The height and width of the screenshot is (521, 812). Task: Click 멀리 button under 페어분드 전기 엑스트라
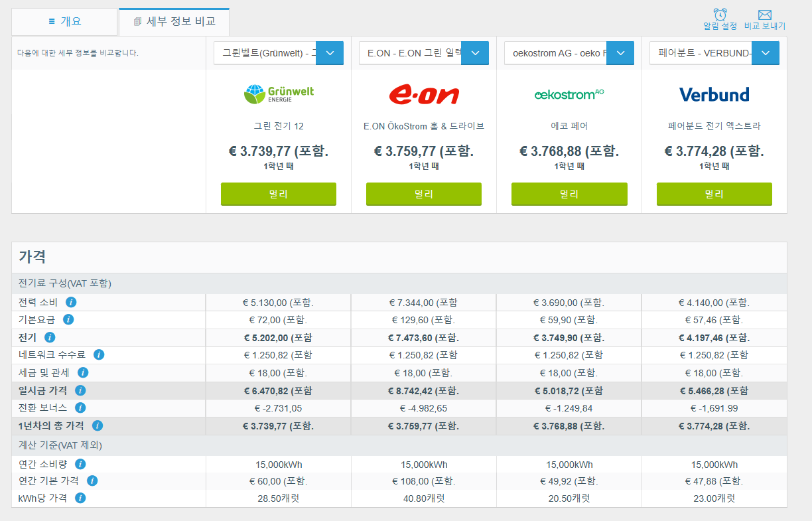[x=714, y=194]
